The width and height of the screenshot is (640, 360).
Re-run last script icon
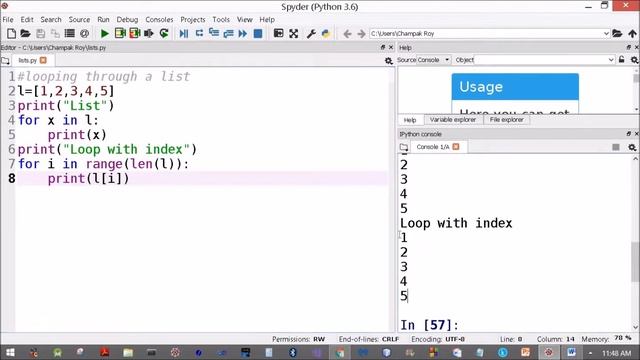[x=164, y=33]
